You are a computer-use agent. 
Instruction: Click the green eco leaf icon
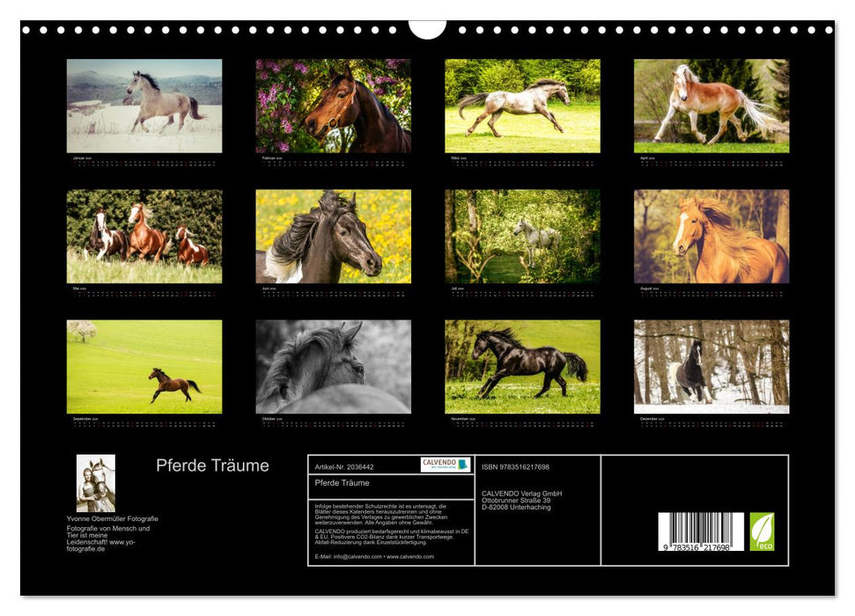(x=762, y=532)
